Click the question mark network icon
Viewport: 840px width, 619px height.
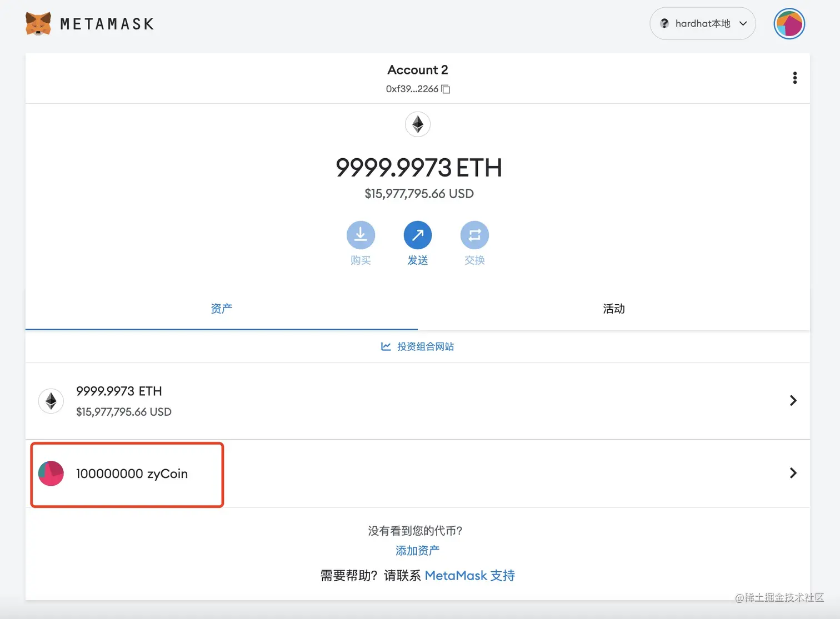[x=664, y=23]
